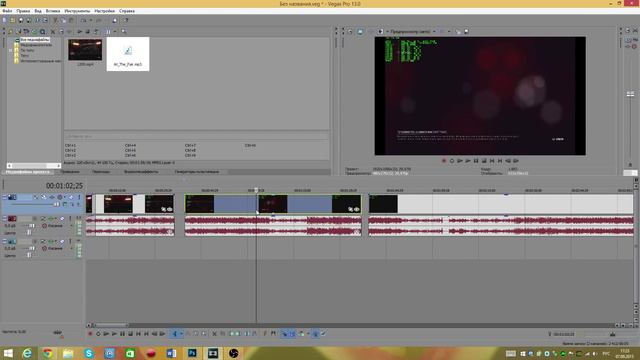This screenshot has width=640, height=360.
Task: Start media preview in Project Media toolbar
Action: pyautogui.click(x=80, y=31)
